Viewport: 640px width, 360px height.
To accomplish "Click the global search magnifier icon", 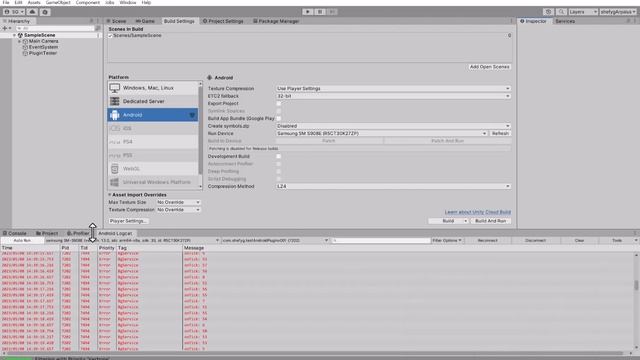I will 561,12.
